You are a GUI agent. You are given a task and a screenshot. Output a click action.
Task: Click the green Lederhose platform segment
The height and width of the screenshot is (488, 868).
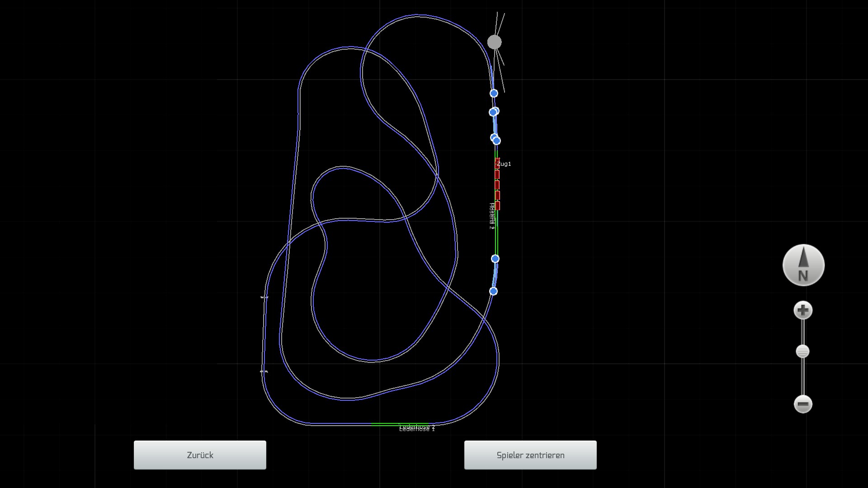(x=384, y=424)
